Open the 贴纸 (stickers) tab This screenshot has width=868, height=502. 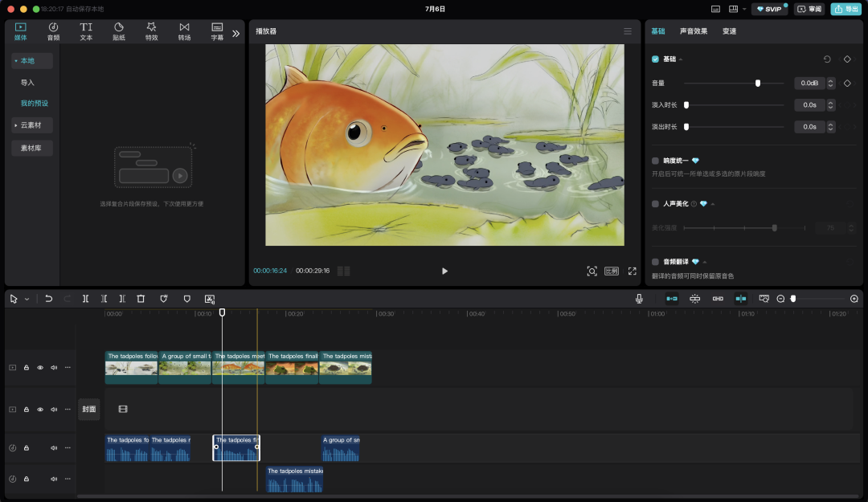pyautogui.click(x=118, y=31)
